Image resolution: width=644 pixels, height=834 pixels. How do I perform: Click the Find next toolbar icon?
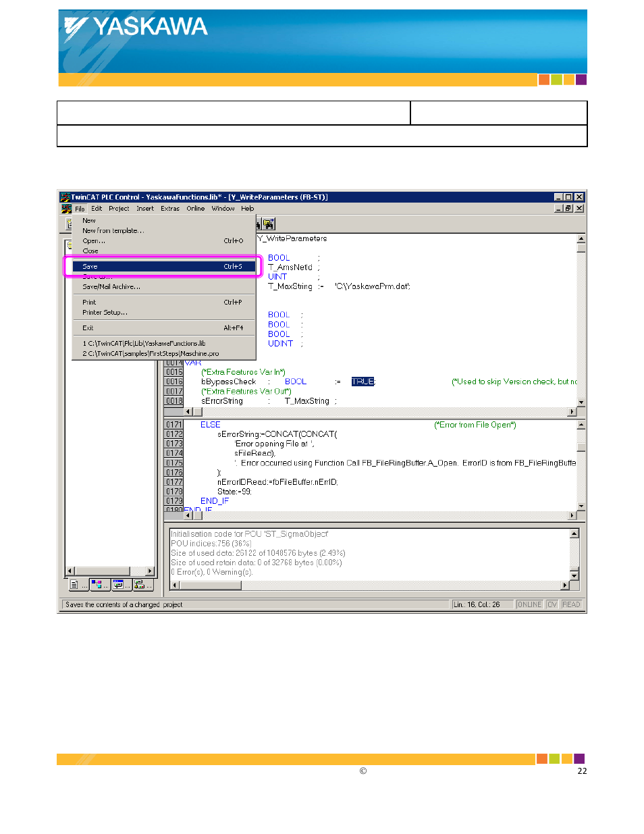(269, 224)
